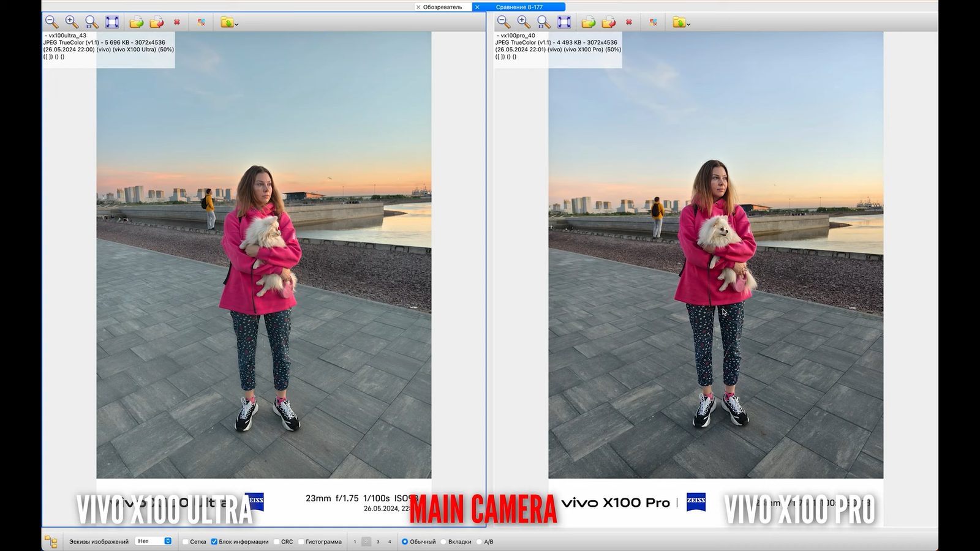Expand the folder dropdown in left toolbar
This screenshot has height=551, width=980.
236,24
